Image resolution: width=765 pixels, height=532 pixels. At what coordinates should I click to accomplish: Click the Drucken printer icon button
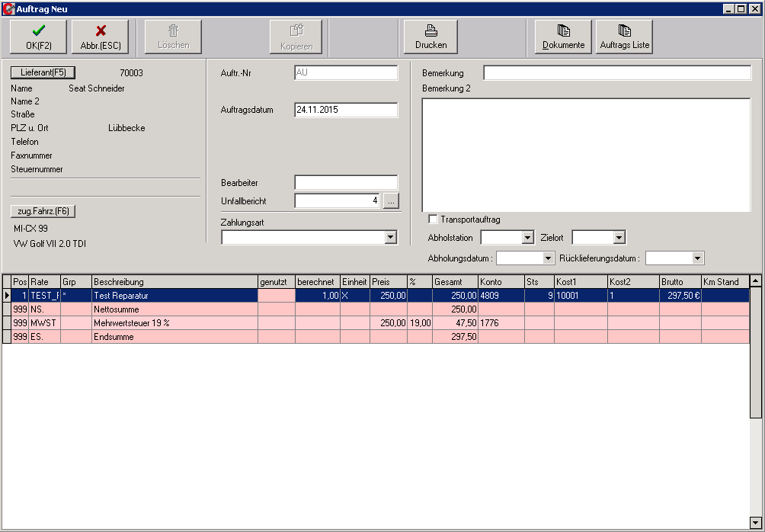(431, 37)
